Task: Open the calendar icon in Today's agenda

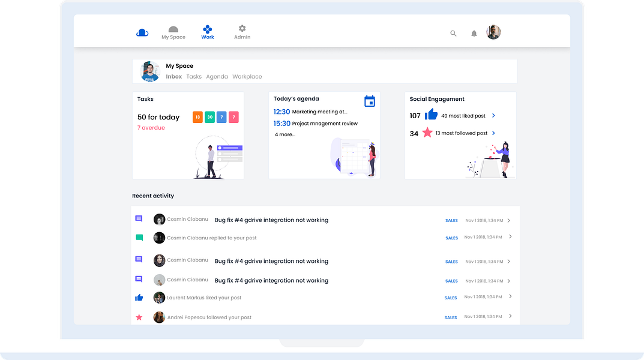Action: pyautogui.click(x=370, y=101)
